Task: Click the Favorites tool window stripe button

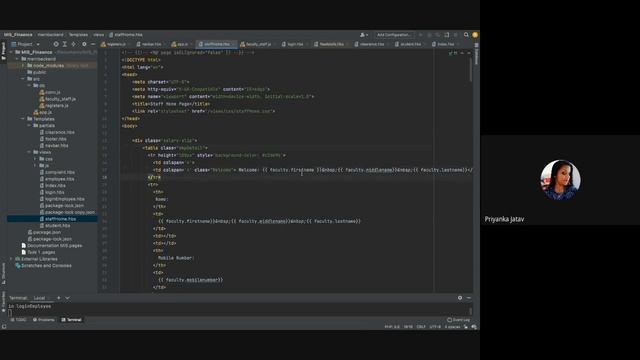Action: point(3,301)
